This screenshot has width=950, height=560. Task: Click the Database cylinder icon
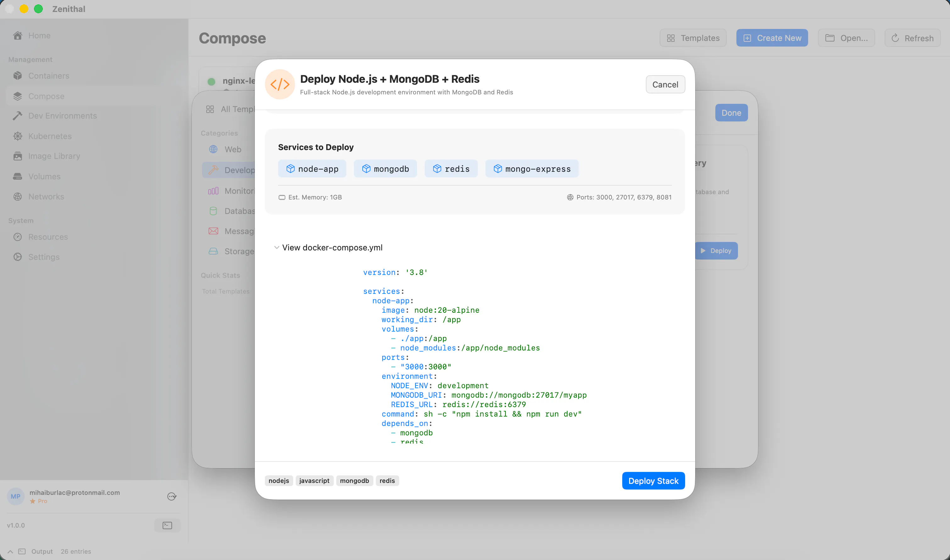coord(213,211)
